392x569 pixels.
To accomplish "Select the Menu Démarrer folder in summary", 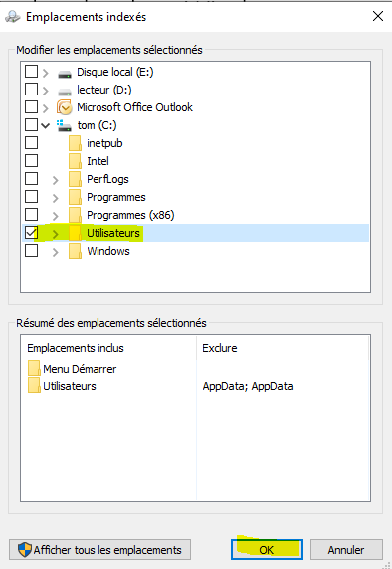I will pyautogui.click(x=34, y=368).
